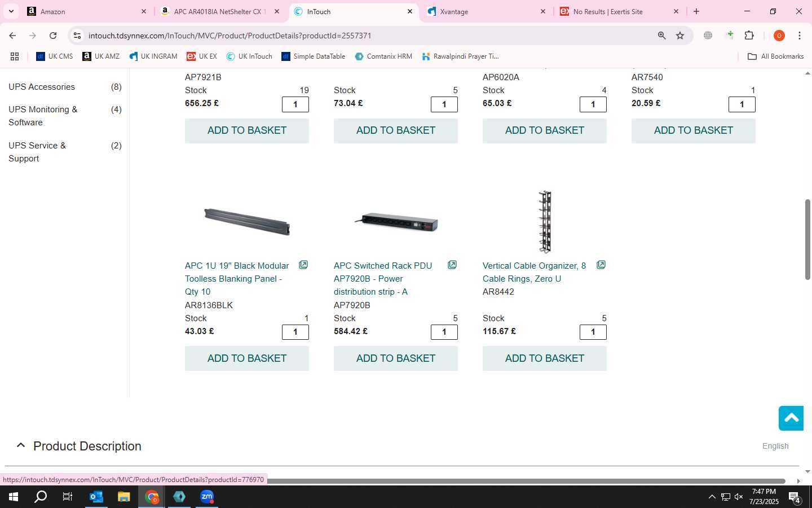Open Task View on taskbar
The width and height of the screenshot is (812, 508).
[x=68, y=497]
